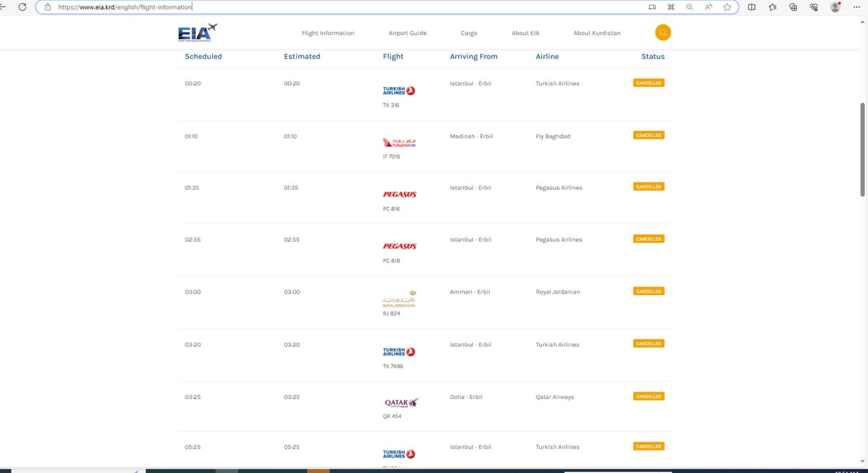This screenshot has width=868, height=473.
Task: Open the Favorites list icon in the toolbar
Action: (x=773, y=7)
